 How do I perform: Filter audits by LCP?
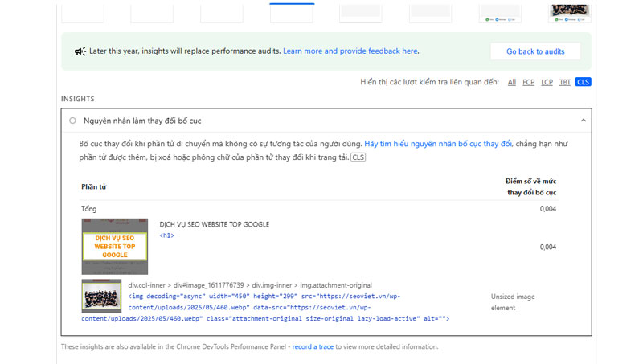[547, 82]
